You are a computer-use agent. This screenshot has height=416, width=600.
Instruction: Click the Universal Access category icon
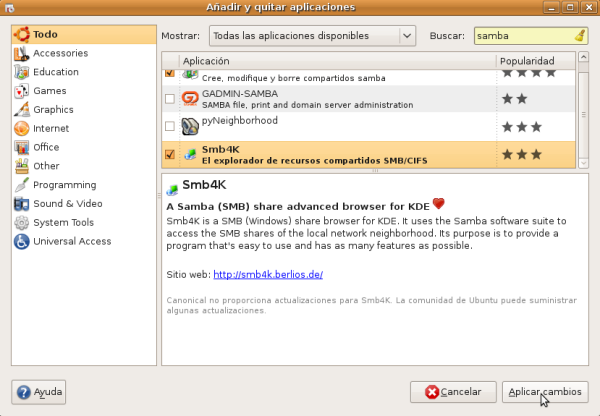[21, 242]
